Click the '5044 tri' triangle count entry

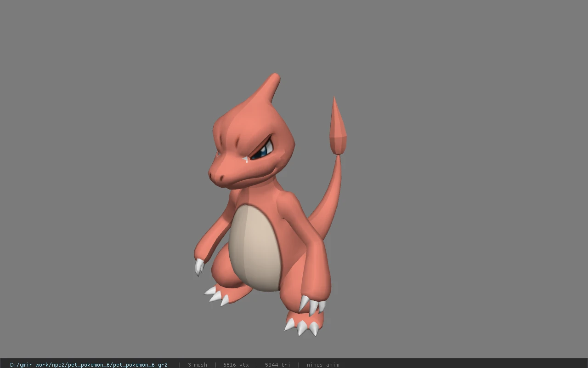277,365
